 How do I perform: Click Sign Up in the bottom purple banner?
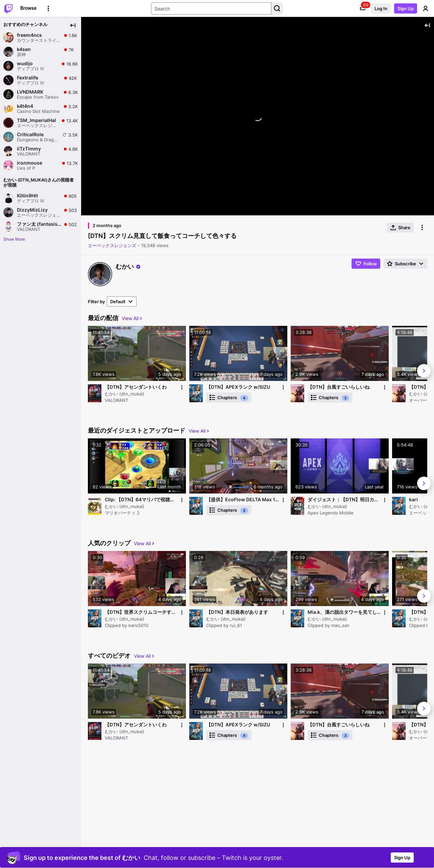(402, 858)
